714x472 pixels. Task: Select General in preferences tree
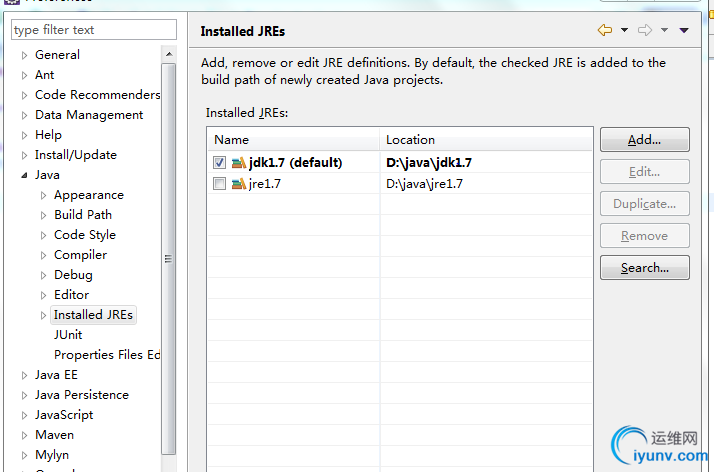(x=57, y=55)
